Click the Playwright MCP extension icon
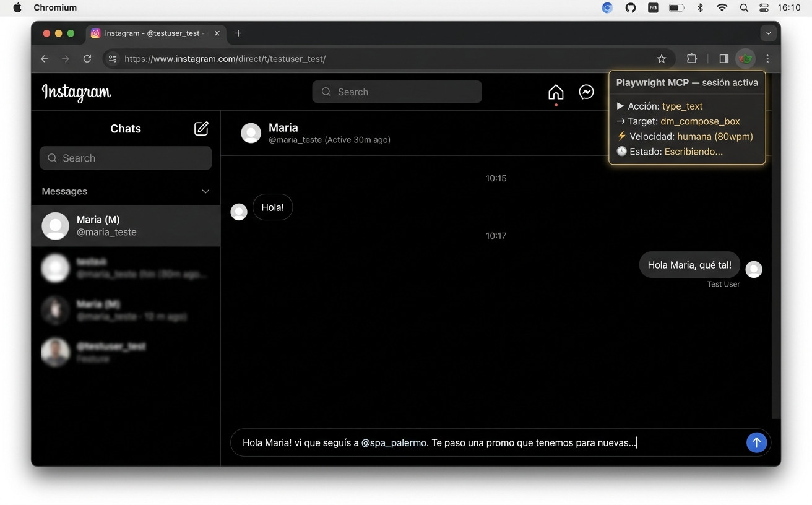The height and width of the screenshot is (505, 812). click(746, 59)
